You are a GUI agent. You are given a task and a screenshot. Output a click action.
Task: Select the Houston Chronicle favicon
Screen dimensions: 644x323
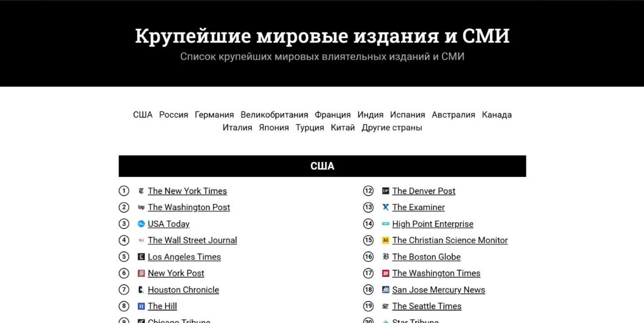141,289
